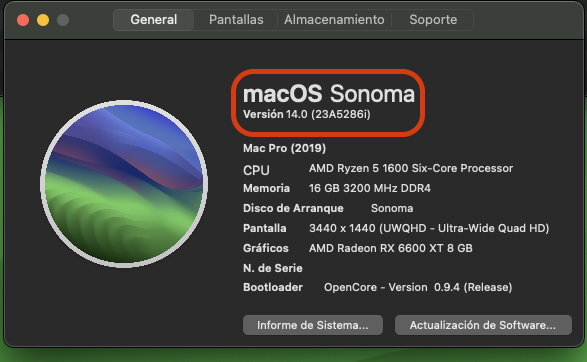Click the CPU label
Screen dimensions: 587x362
click(256, 170)
